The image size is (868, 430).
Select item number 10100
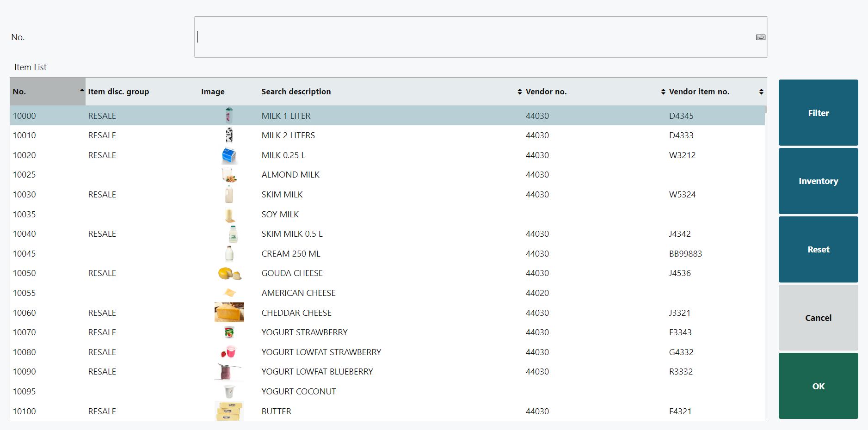(24, 412)
